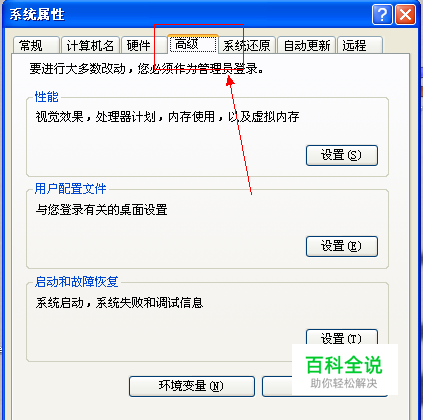This screenshot has height=420, width=423.
Task: Click the 启动和故障恢复 group heading
Action: coord(76,282)
